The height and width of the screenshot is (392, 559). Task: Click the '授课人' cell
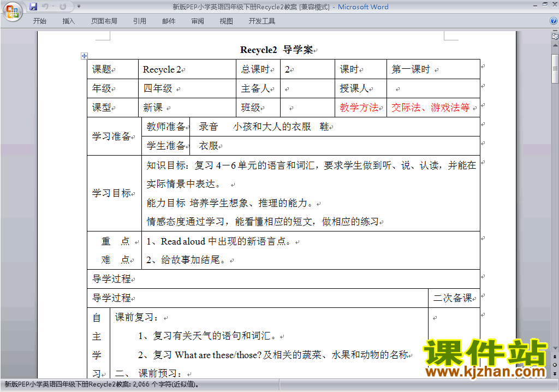pos(361,88)
